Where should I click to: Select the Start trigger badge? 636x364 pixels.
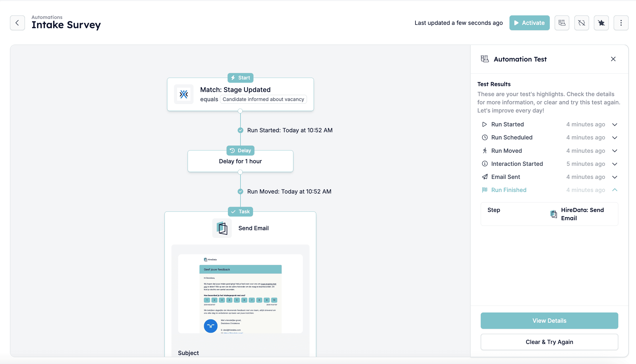240,78
